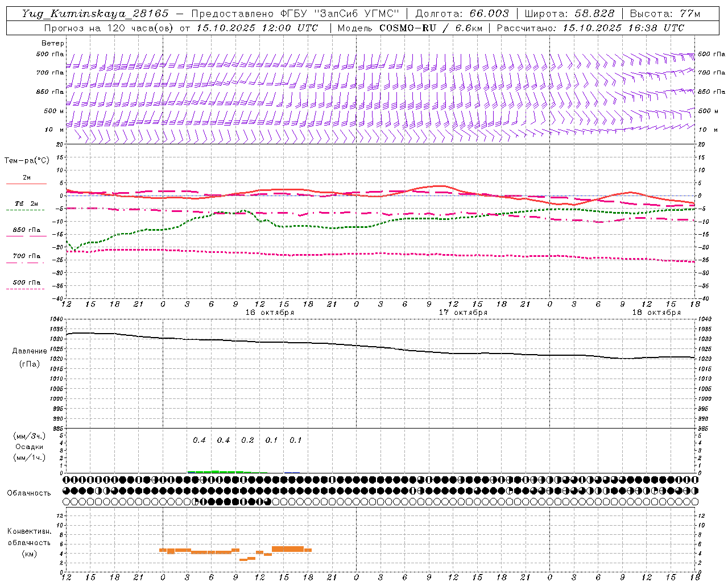
Task: Click the 0.2 precipitation value
Action: 247,440
